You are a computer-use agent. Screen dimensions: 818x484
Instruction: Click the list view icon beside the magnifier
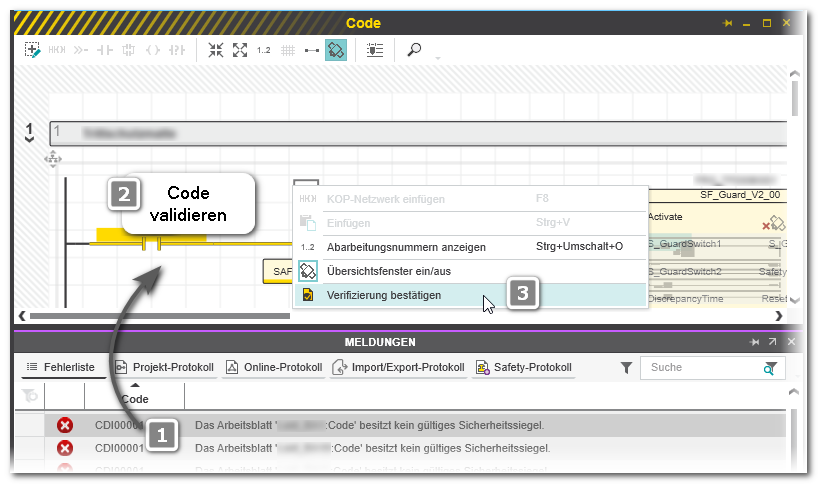coord(374,49)
